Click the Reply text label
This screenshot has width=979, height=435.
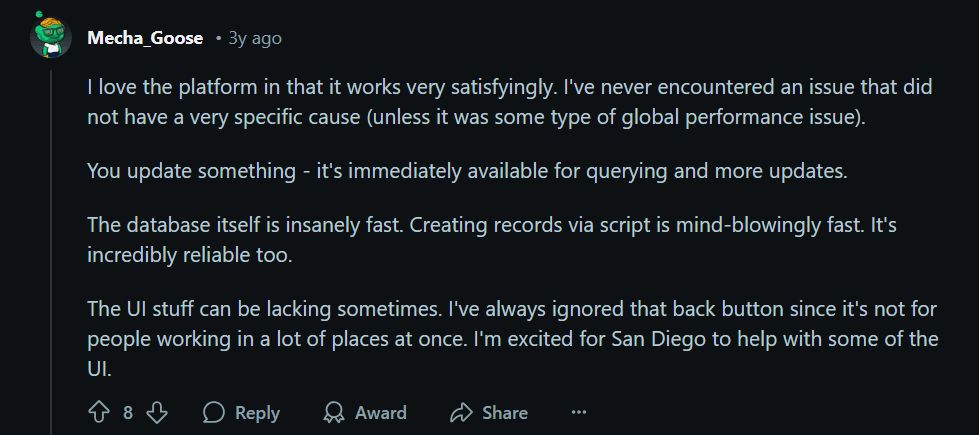[x=257, y=412]
